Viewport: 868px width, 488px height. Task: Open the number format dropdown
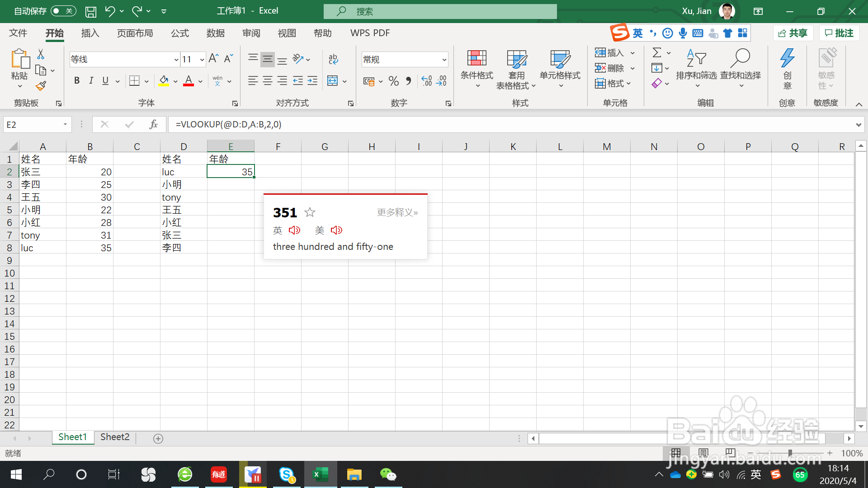point(444,60)
